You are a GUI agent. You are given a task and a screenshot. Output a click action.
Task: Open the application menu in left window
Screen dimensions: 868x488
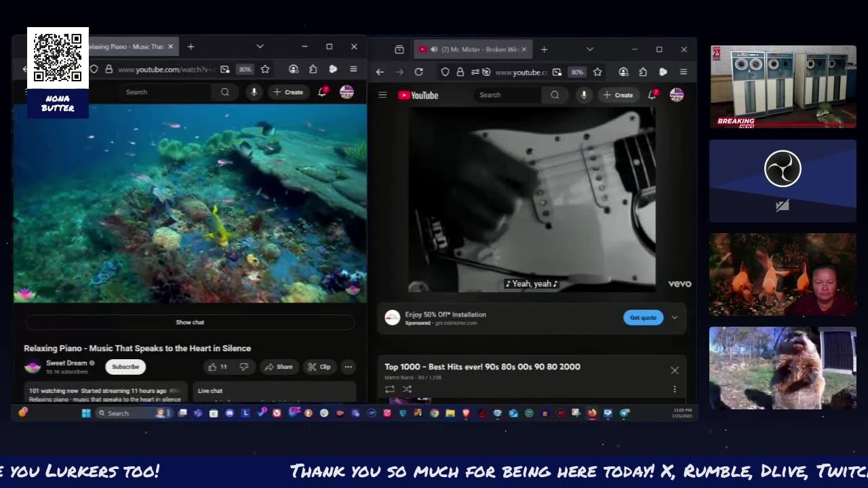click(x=353, y=69)
